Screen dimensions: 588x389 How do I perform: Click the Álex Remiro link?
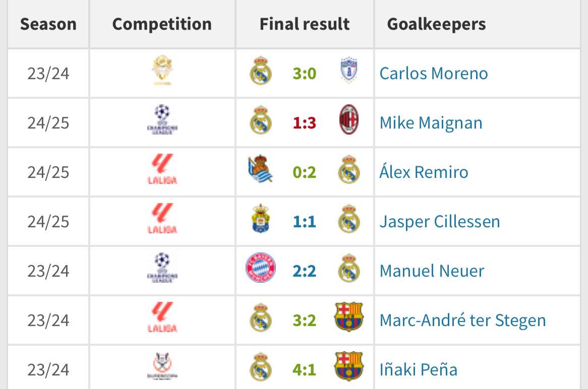(424, 172)
